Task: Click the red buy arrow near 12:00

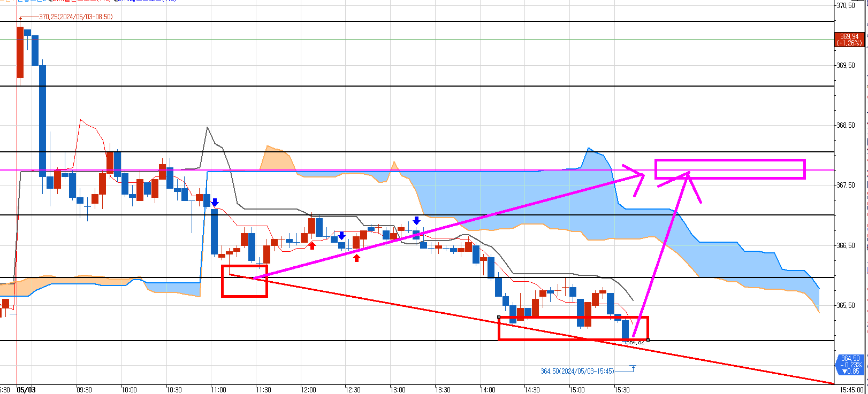Action: 312,245
